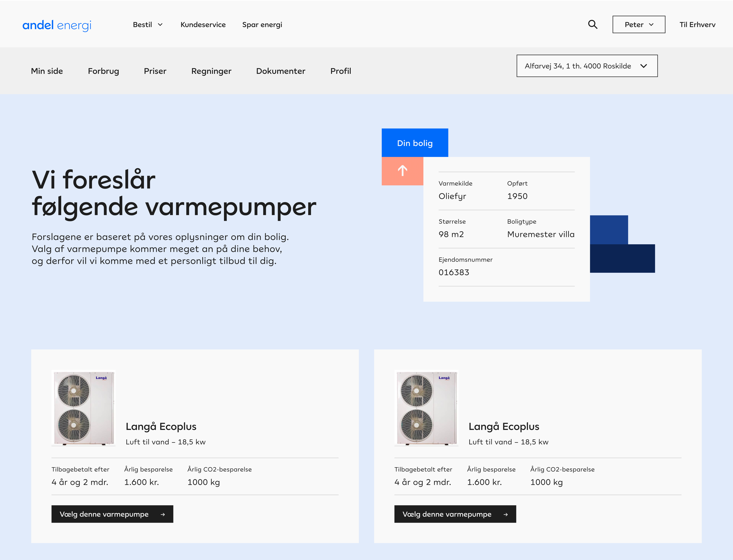This screenshot has width=733, height=560.
Task: Choose the first card's Vælg denne varmepumpe button
Action: click(112, 514)
